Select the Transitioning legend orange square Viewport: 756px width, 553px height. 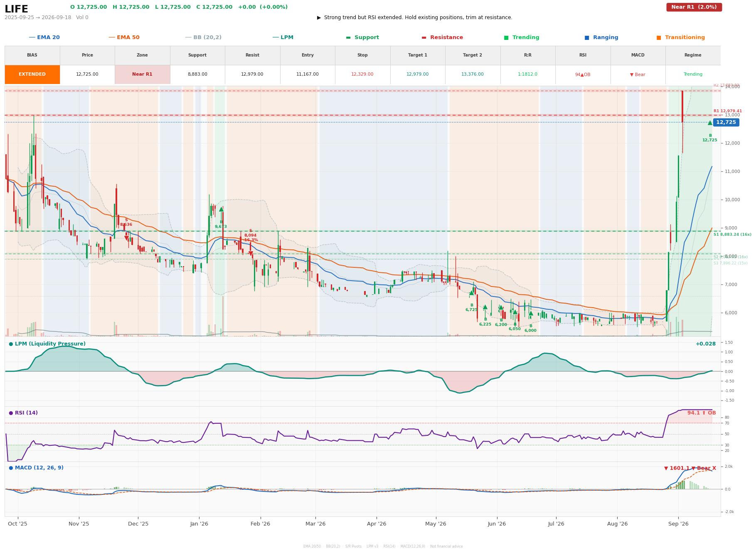click(x=659, y=37)
